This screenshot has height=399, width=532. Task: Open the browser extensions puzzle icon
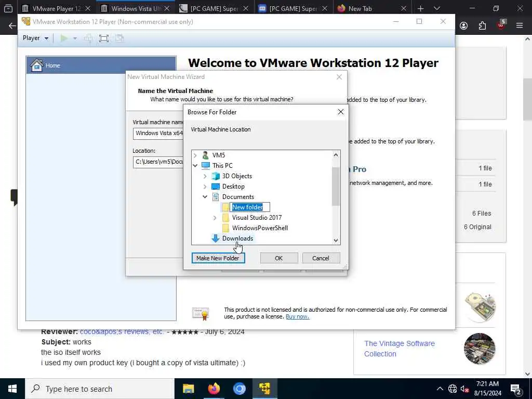tap(482, 26)
